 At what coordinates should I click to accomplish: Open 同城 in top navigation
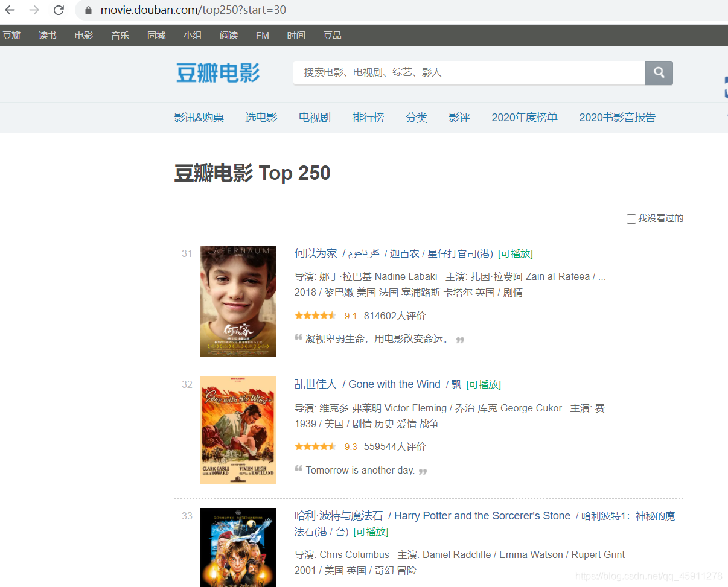click(x=156, y=35)
